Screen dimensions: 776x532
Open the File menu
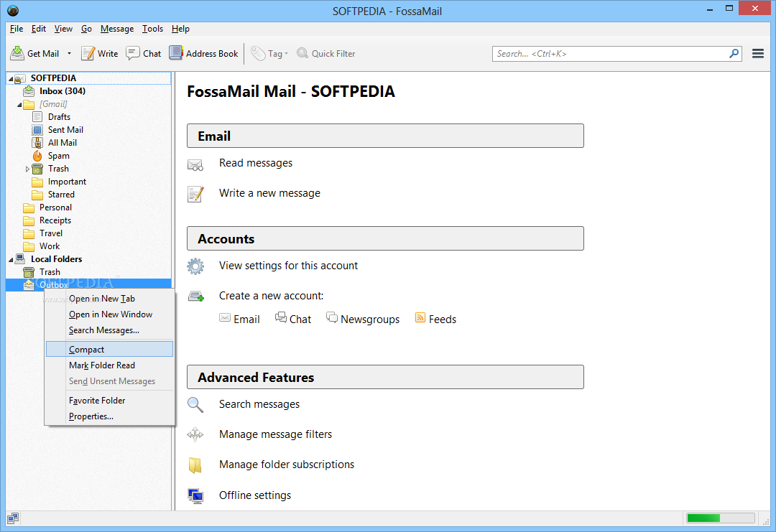[17, 29]
